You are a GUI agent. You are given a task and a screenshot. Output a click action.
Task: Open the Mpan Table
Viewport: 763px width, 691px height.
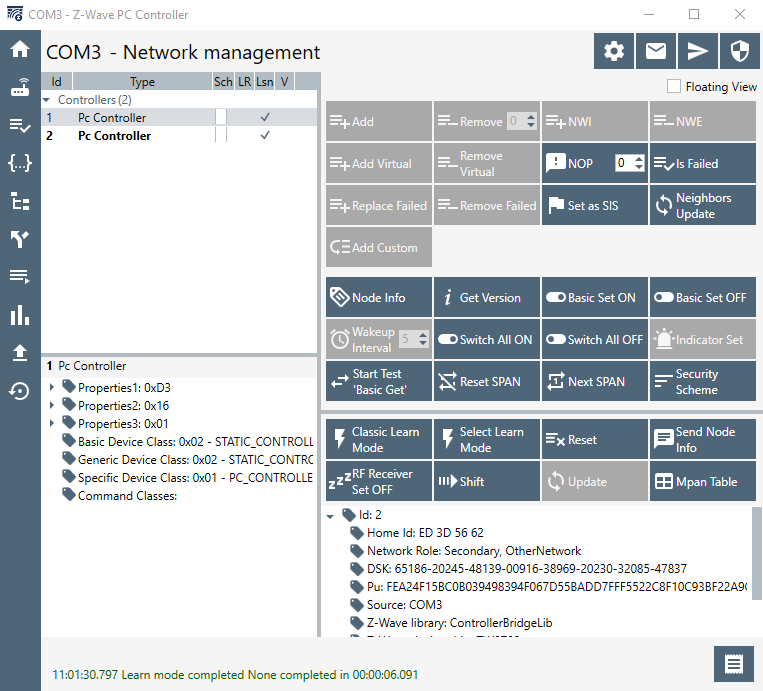(703, 481)
